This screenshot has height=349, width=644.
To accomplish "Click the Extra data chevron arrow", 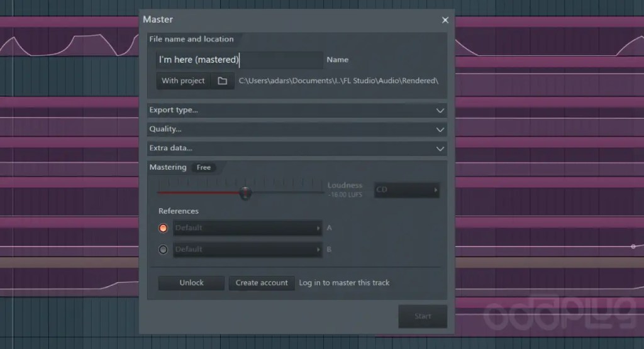I will (440, 148).
